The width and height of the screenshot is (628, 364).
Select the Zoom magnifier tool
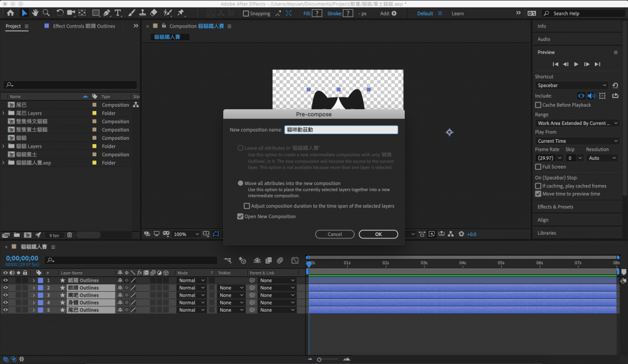click(46, 13)
